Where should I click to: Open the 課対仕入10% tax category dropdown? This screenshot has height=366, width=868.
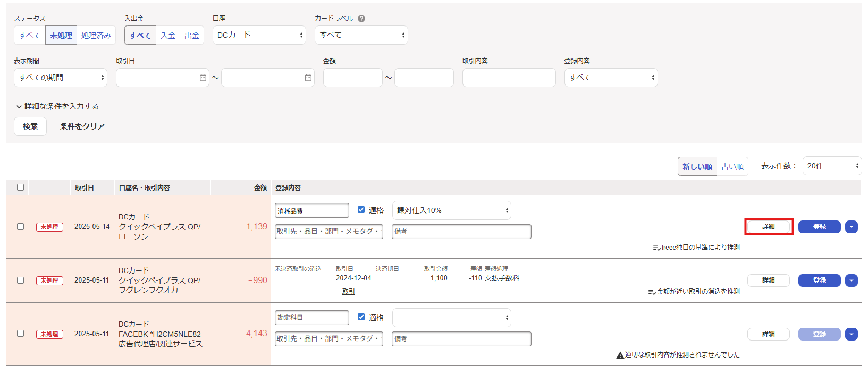(x=451, y=210)
